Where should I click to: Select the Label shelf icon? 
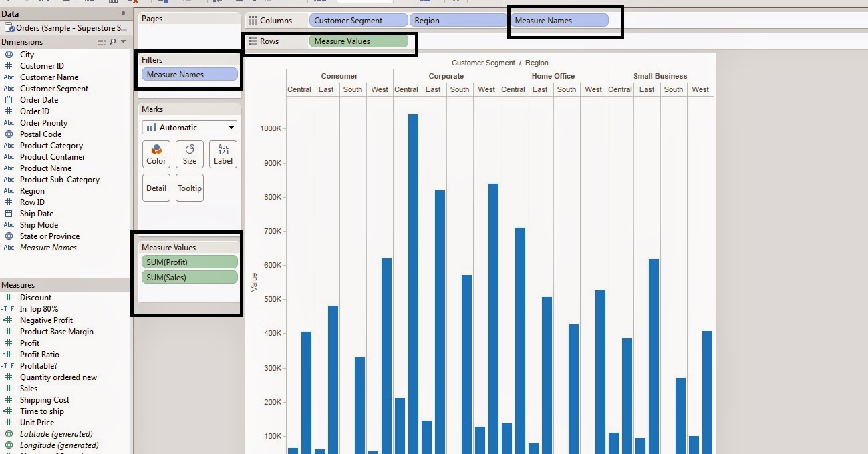(223, 154)
